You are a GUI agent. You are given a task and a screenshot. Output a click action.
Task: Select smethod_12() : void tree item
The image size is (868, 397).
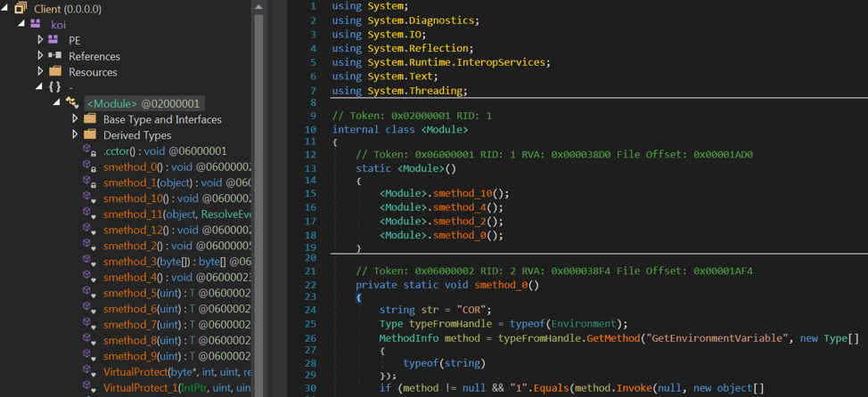point(177,230)
